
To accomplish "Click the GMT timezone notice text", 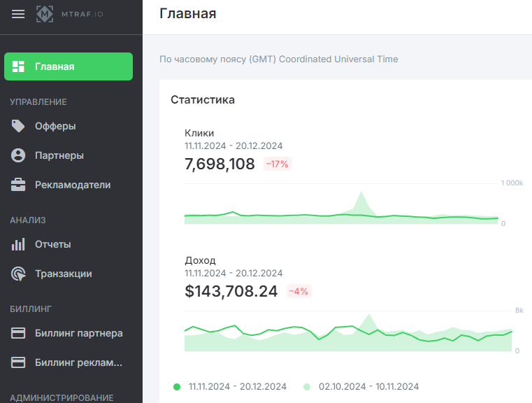I will 278,59.
